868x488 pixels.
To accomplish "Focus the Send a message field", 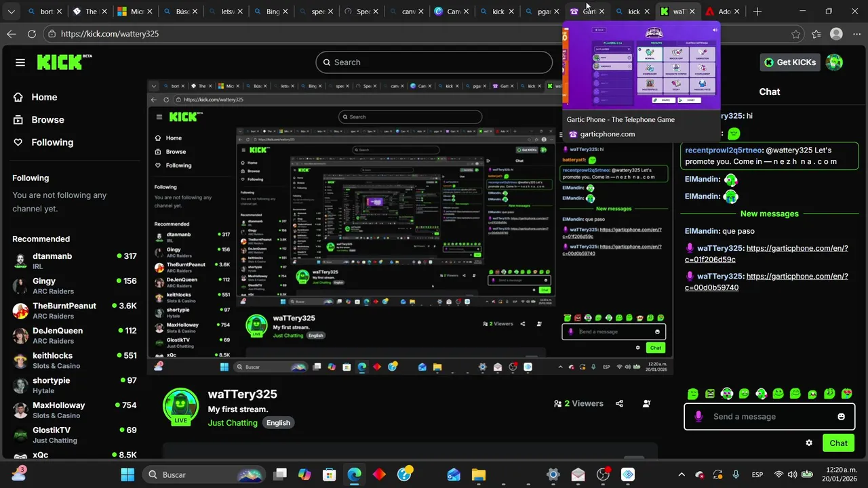I will [x=770, y=416].
